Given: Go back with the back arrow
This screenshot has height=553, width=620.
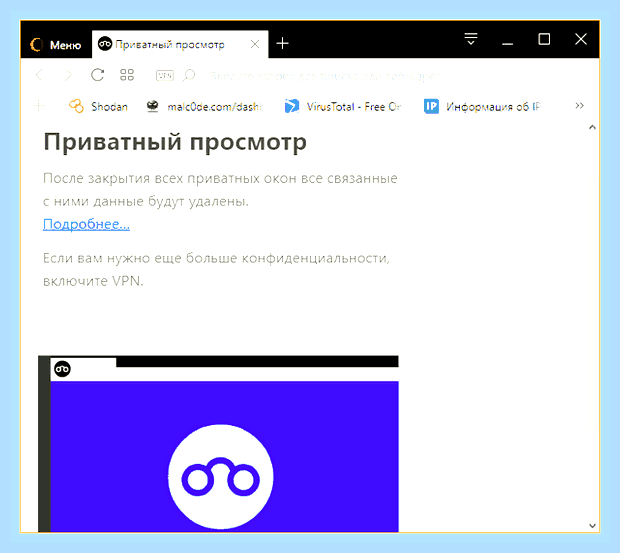Looking at the screenshot, I should [40, 75].
